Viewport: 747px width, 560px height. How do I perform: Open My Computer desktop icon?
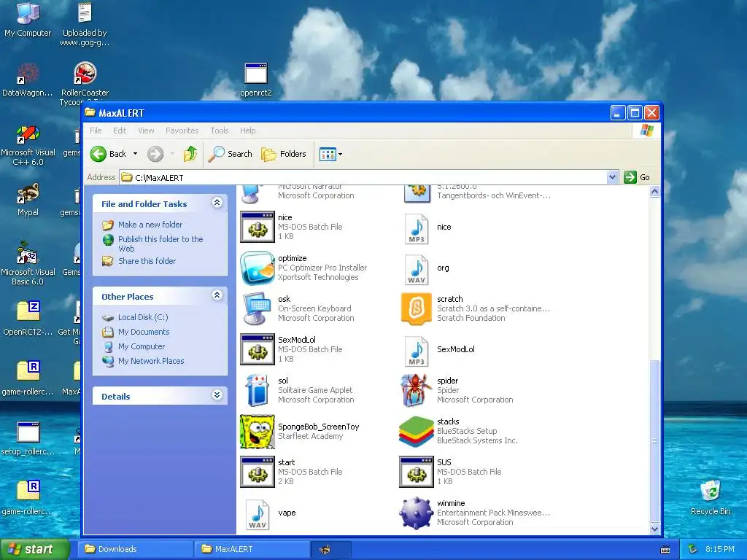coord(28,20)
